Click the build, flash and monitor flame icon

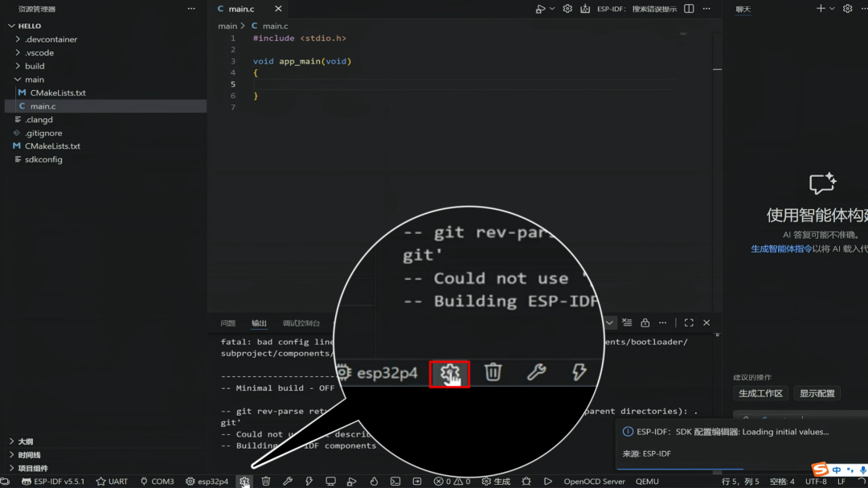point(374,482)
